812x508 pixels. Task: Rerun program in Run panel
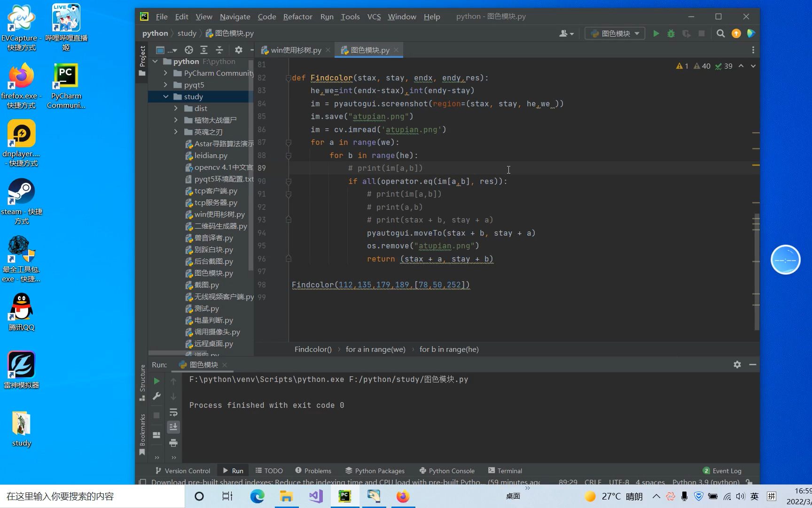(157, 381)
